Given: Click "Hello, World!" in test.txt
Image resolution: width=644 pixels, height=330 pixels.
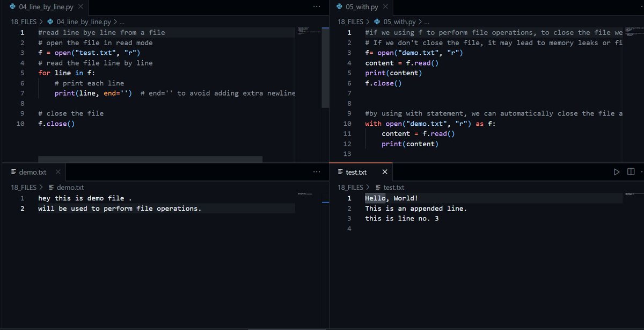Looking at the screenshot, I should (x=392, y=198).
